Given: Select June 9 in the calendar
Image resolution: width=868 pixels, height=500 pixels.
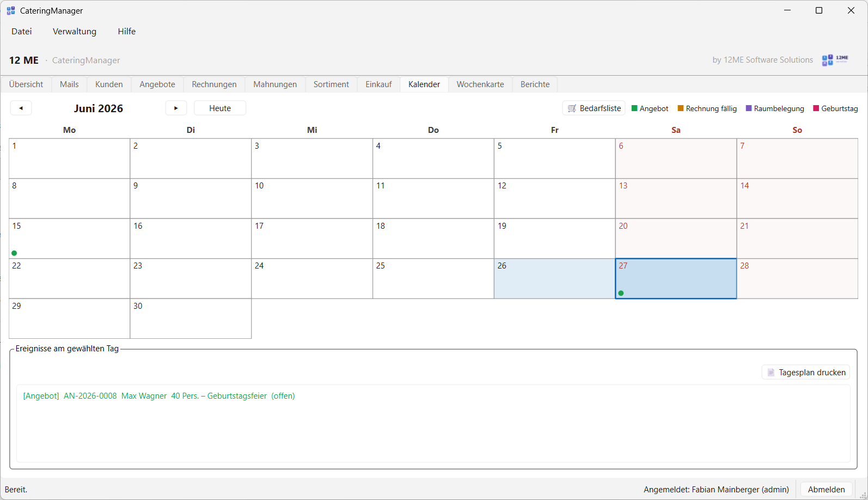Looking at the screenshot, I should pos(191,199).
